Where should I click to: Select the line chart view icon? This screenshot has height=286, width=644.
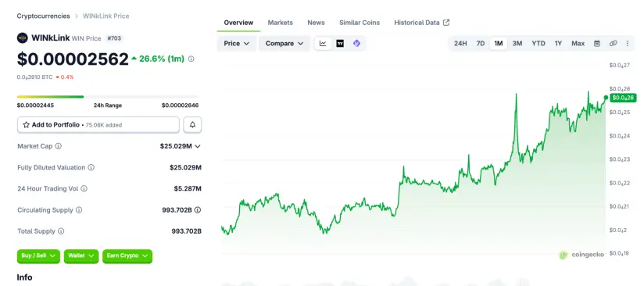point(323,44)
